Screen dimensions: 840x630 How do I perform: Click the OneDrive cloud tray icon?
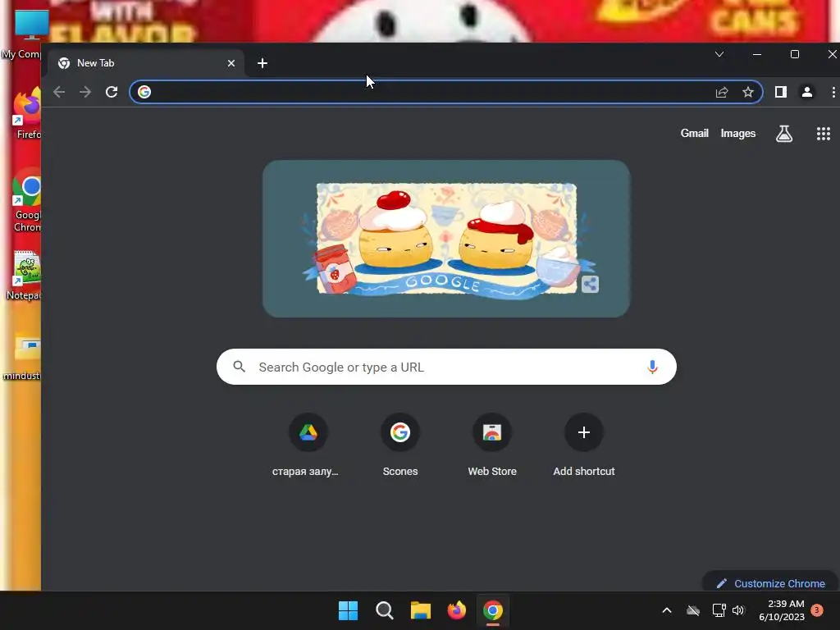[693, 610]
